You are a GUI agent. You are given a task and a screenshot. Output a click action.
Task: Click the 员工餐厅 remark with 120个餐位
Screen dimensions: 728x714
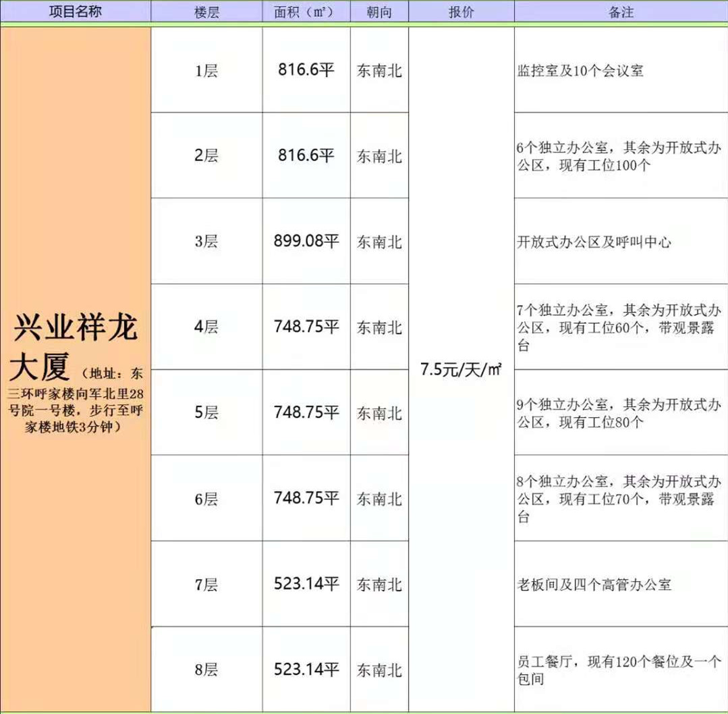621,669
